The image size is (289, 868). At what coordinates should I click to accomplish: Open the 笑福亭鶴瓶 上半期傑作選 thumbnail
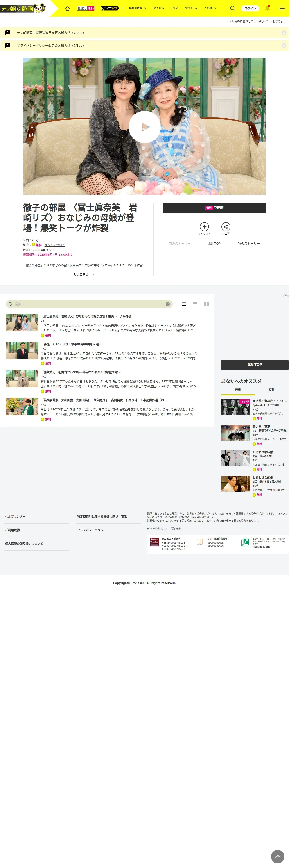pyautogui.click(x=22, y=406)
